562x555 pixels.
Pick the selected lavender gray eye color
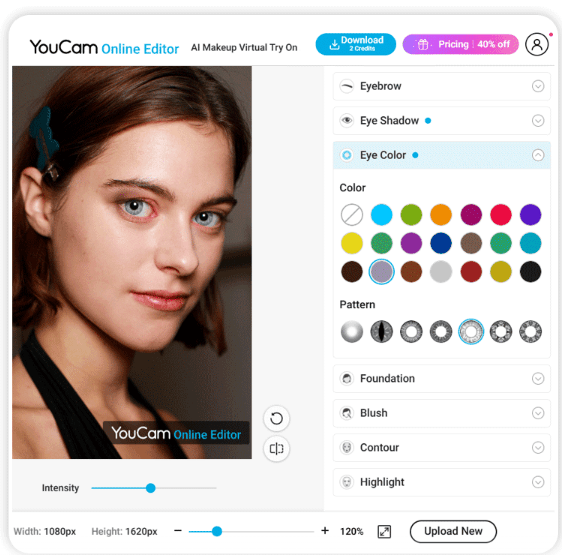point(381,271)
